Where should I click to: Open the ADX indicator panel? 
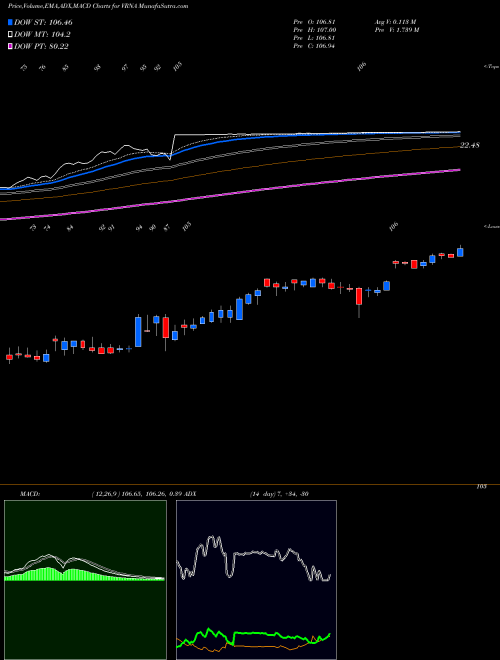[x=256, y=580]
